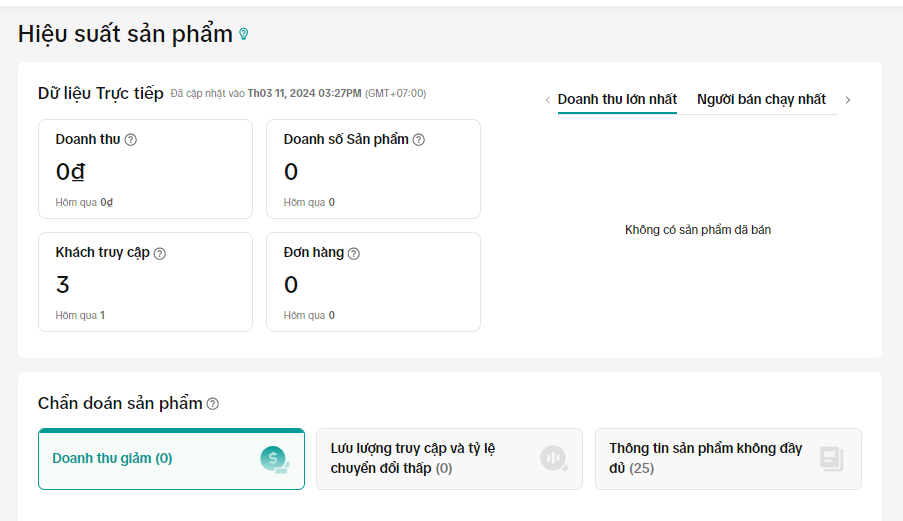Open the Khách truy cập metric card

point(145,282)
